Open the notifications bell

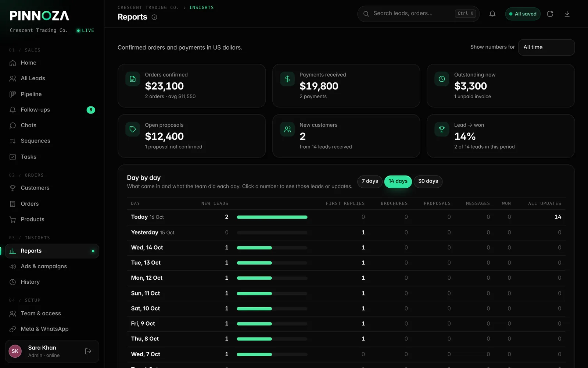point(492,14)
